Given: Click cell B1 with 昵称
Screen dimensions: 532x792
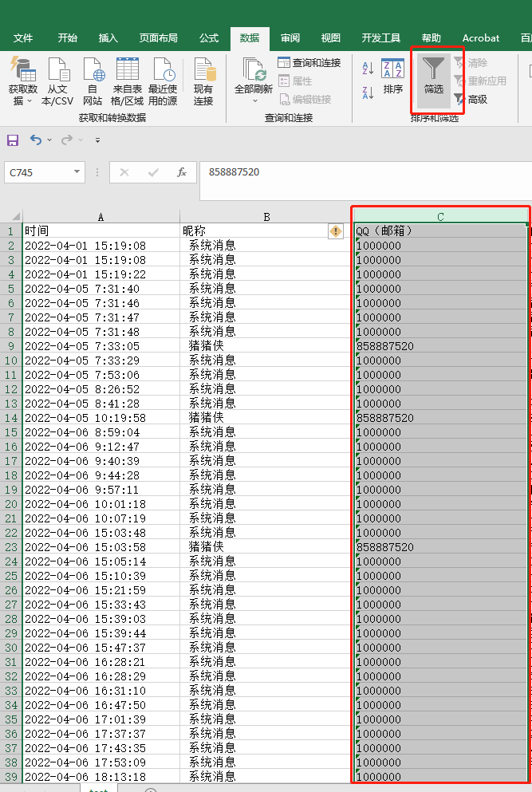Looking at the screenshot, I should pyautogui.click(x=266, y=231).
